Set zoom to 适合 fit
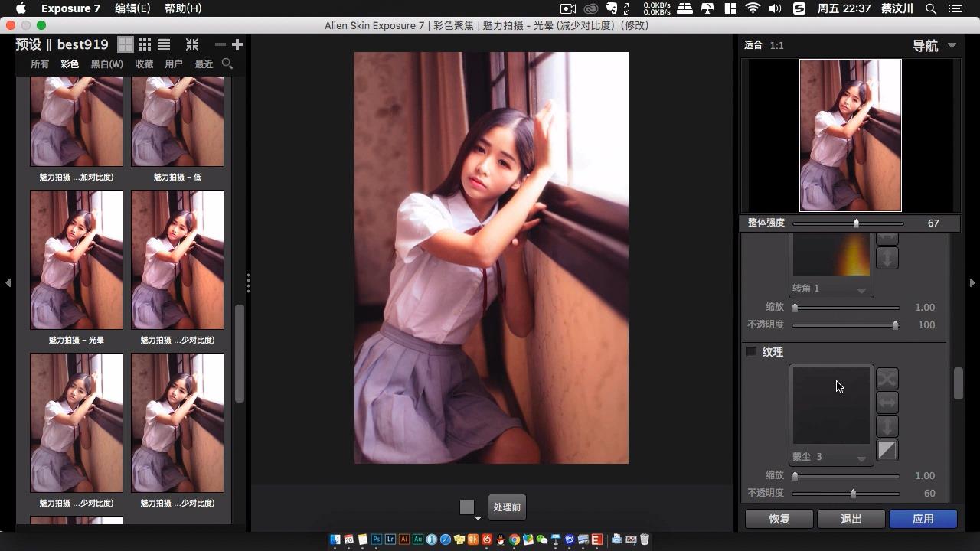 (753, 45)
